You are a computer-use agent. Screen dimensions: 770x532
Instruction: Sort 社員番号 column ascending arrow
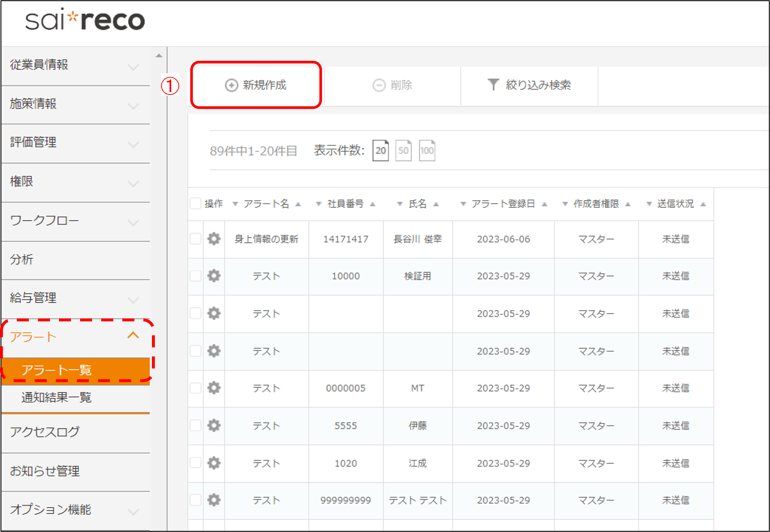pyautogui.click(x=373, y=204)
